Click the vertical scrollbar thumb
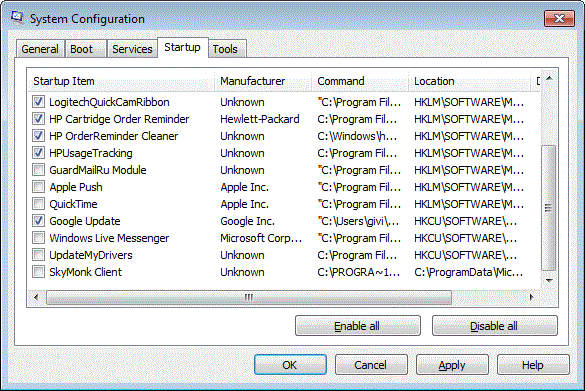 click(x=549, y=207)
